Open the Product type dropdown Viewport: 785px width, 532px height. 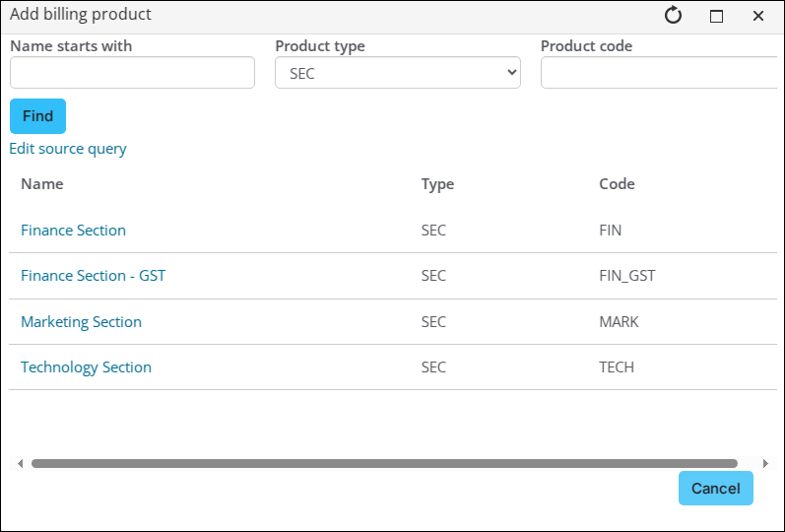click(x=397, y=73)
